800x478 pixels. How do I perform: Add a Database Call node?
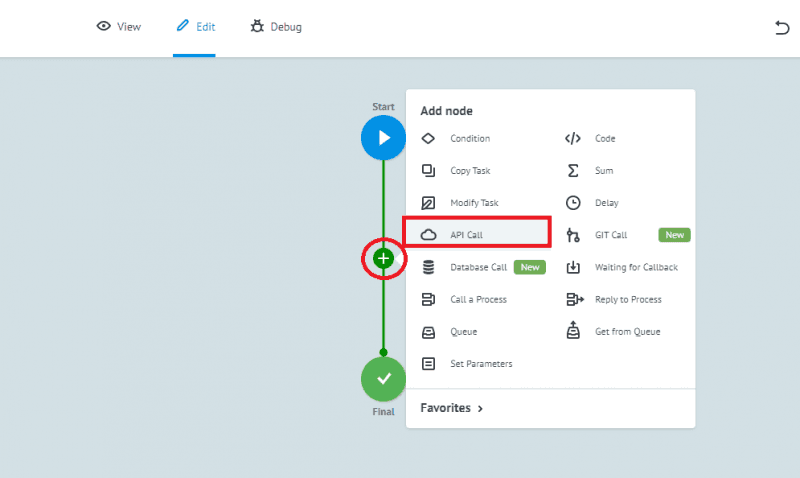[479, 267]
